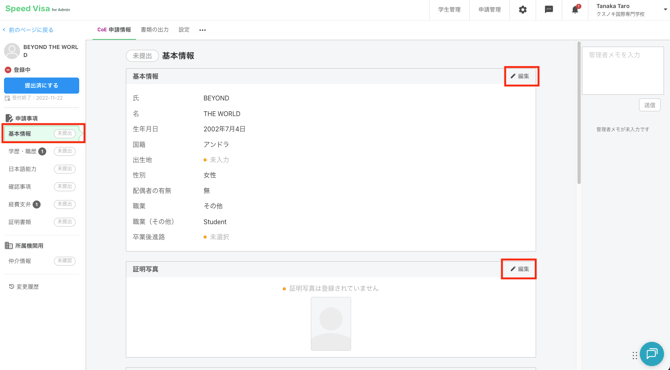Open the notification bell icon

pos(575,10)
